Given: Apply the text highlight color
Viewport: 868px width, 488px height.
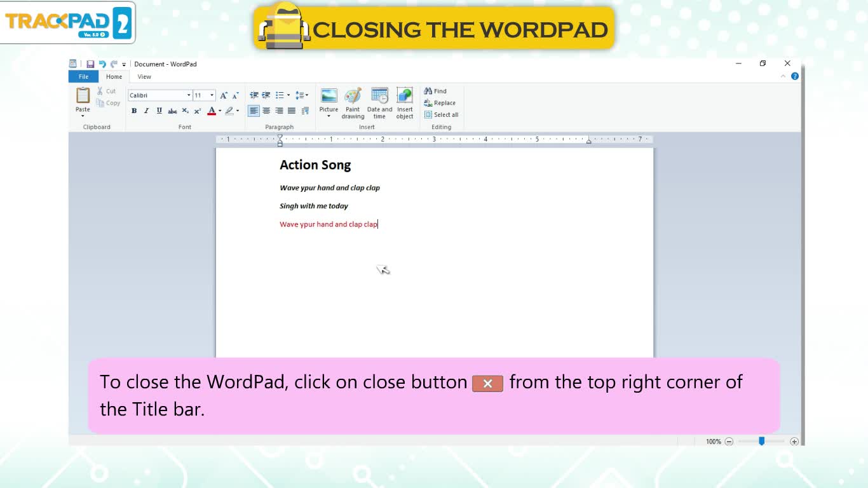Looking at the screenshot, I should [x=229, y=111].
